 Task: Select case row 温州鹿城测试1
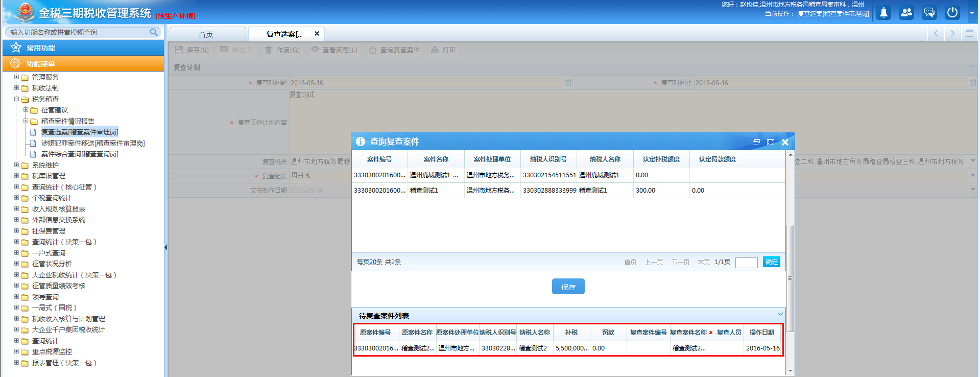569,175
